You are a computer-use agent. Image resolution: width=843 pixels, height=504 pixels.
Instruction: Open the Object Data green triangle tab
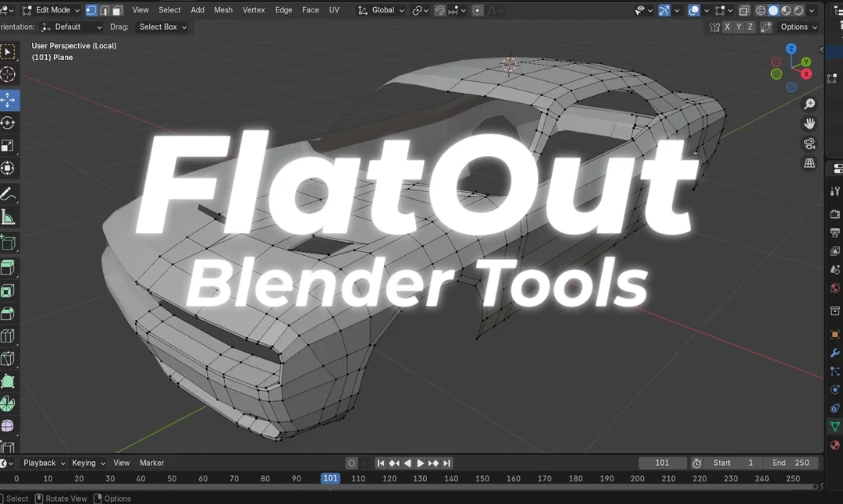pos(835,427)
